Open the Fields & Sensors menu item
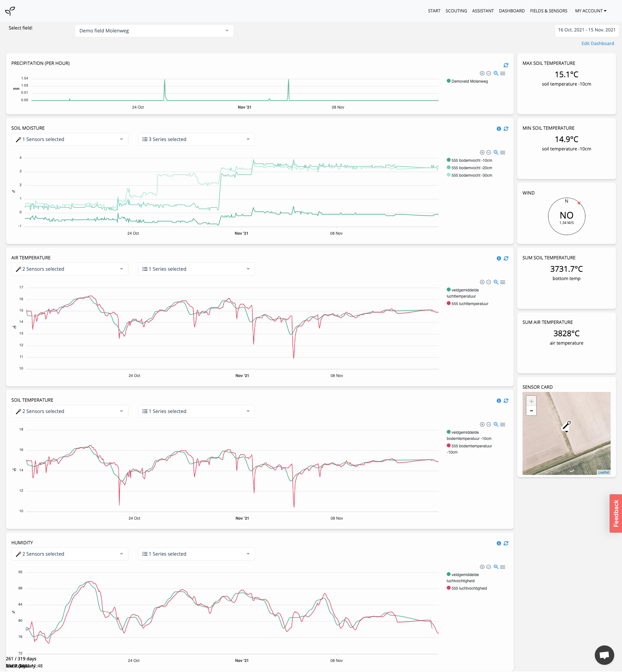This screenshot has height=672, width=622. point(548,11)
